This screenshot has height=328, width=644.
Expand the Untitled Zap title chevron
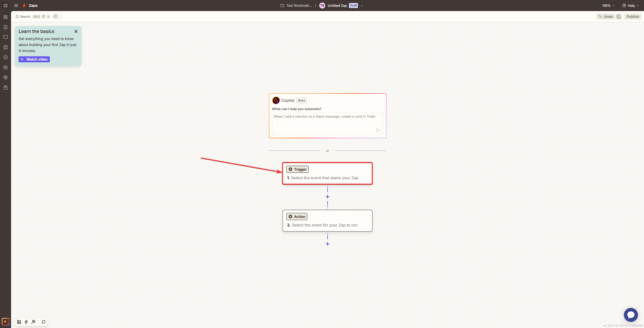click(x=362, y=6)
